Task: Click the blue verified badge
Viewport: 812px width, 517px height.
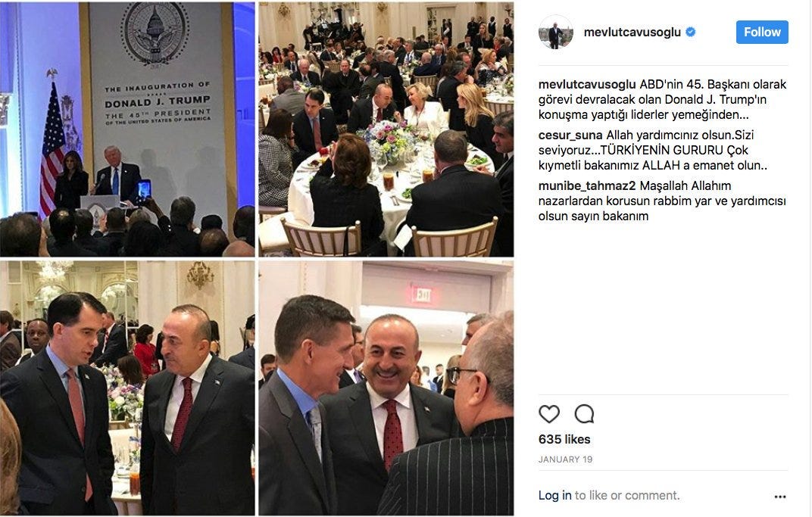Action: pyautogui.click(x=690, y=32)
